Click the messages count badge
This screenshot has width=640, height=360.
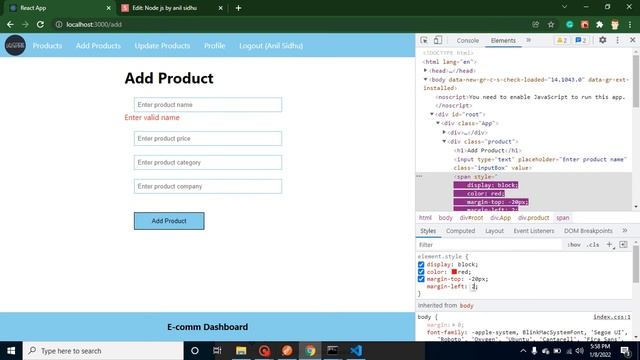581,40
